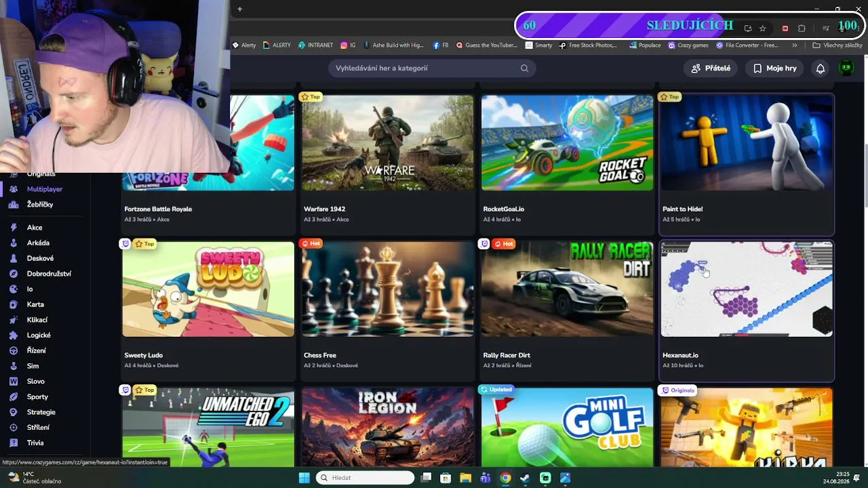Open the Moje hry list
Viewport: 868px width, 488px height.
click(x=774, y=68)
